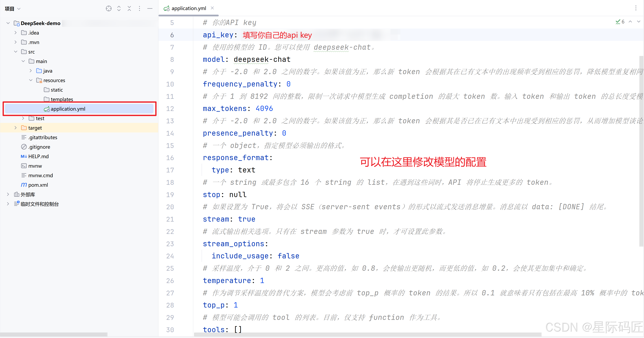Select the application.yml editor tab

[x=189, y=8]
